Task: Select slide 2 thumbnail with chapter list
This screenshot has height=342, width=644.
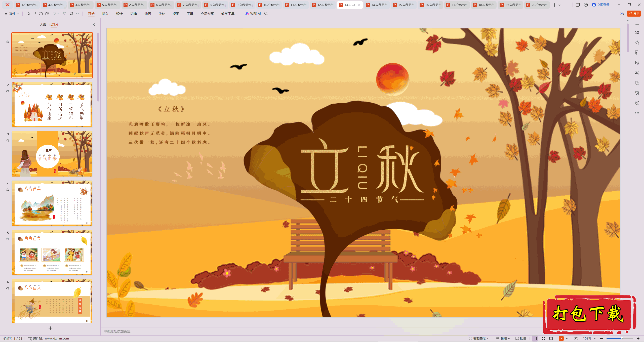Action: tap(52, 104)
